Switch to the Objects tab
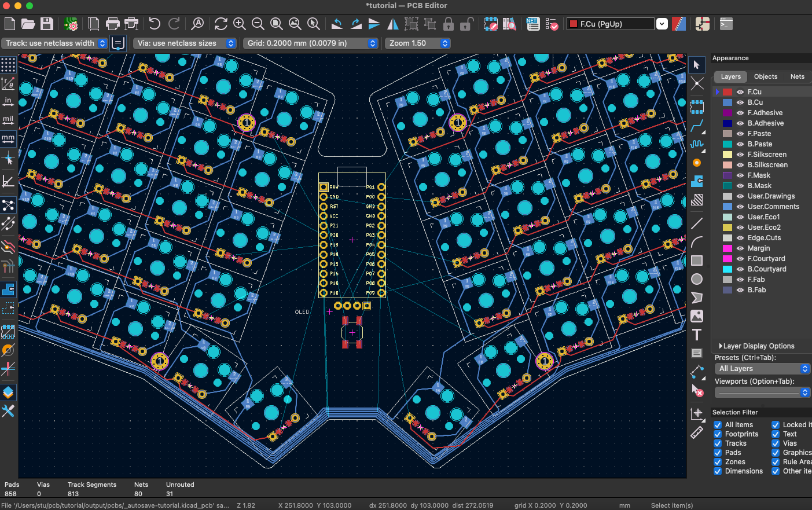The height and width of the screenshot is (510, 812). [x=765, y=76]
